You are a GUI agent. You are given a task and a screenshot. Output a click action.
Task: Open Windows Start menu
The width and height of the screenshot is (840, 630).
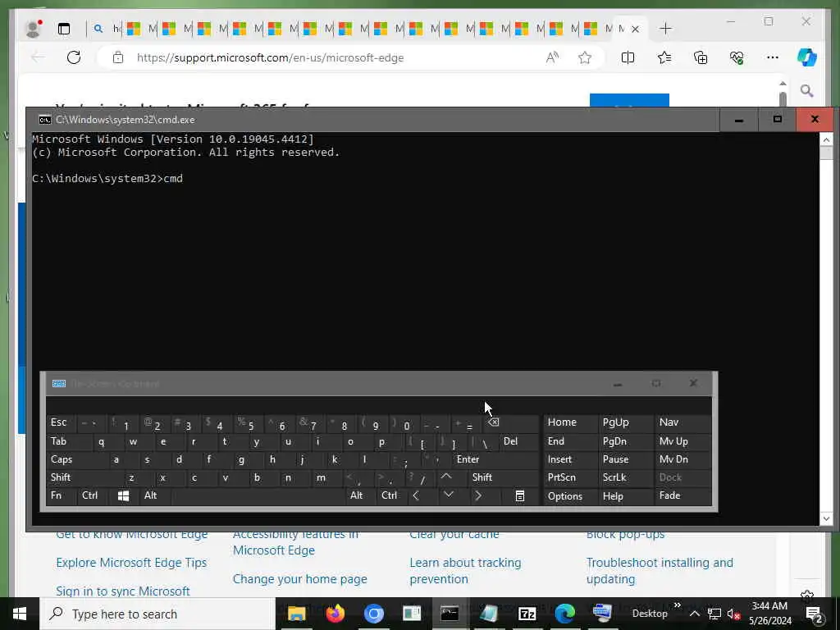[20, 614]
